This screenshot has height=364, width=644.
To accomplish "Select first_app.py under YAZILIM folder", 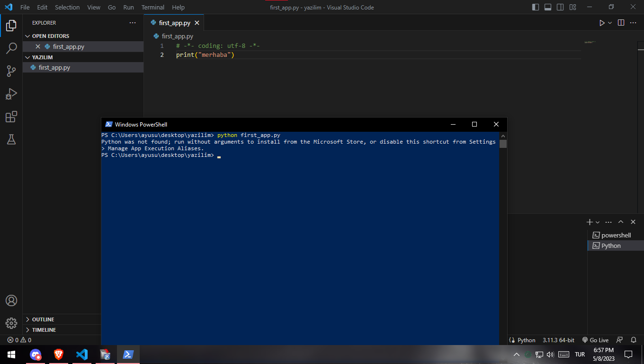I will 83,68.
